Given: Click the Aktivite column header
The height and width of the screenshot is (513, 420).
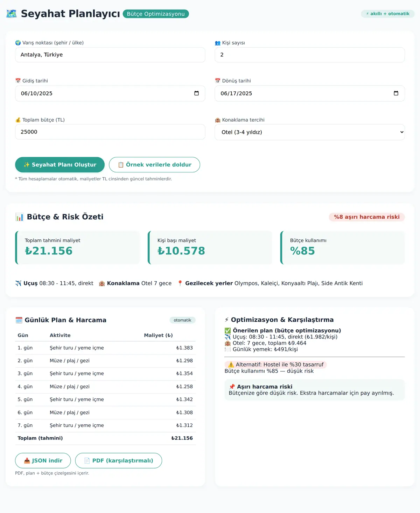Looking at the screenshot, I should 60,335.
